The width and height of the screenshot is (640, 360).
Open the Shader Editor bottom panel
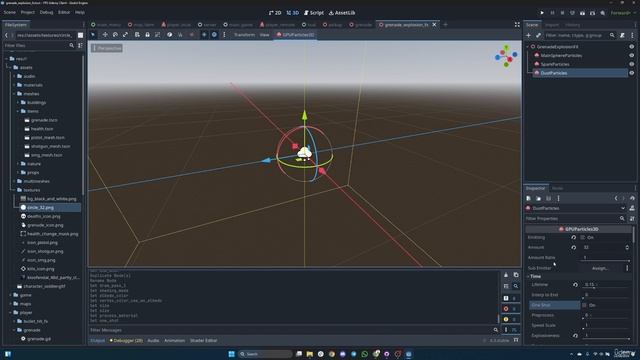click(204, 340)
